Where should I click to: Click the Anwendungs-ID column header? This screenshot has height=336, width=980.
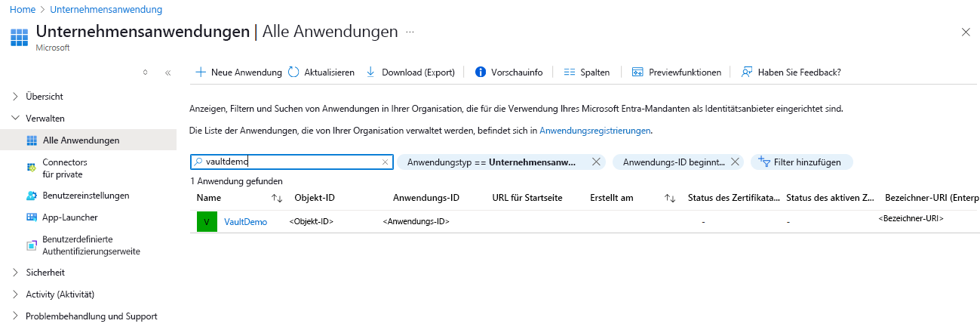click(426, 198)
